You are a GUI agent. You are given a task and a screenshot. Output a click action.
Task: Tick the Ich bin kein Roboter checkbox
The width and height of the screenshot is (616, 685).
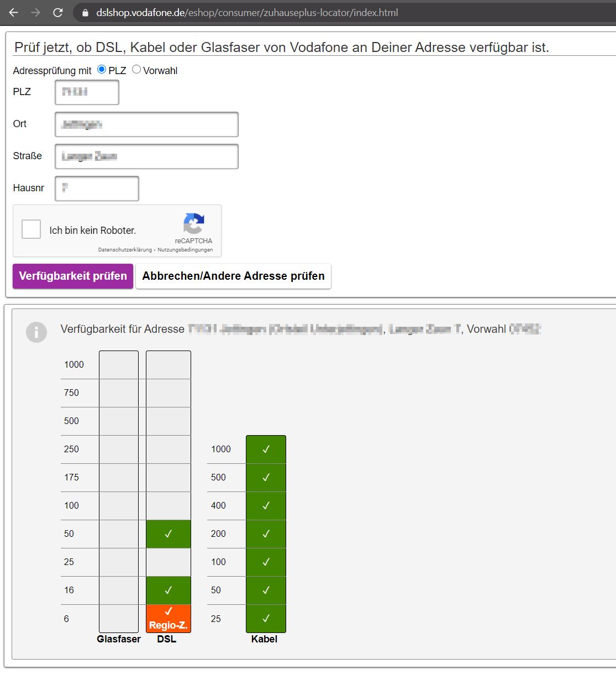pyautogui.click(x=31, y=229)
